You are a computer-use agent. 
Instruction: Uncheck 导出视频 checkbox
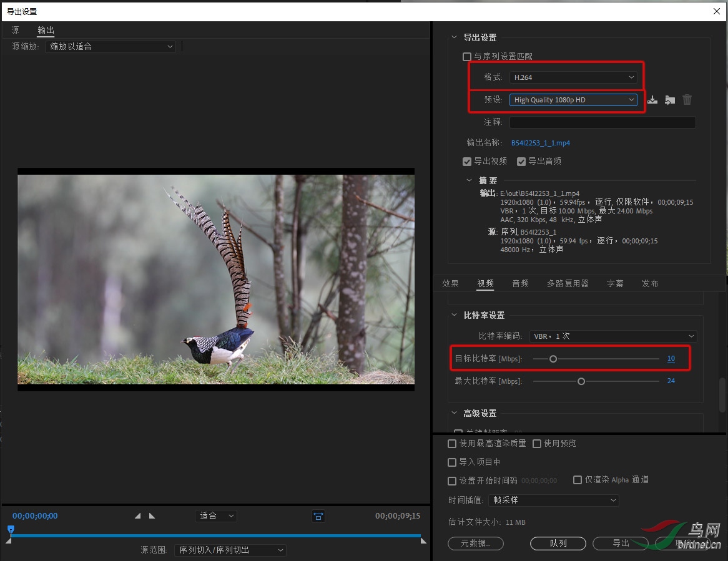coord(467,162)
